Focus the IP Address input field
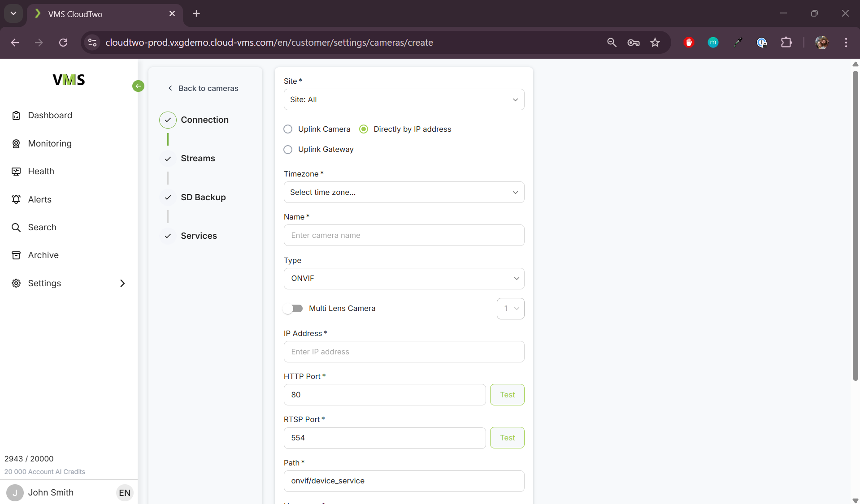 [x=404, y=352]
